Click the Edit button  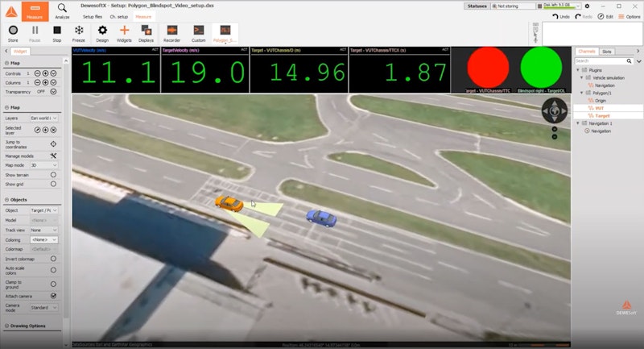tap(605, 16)
